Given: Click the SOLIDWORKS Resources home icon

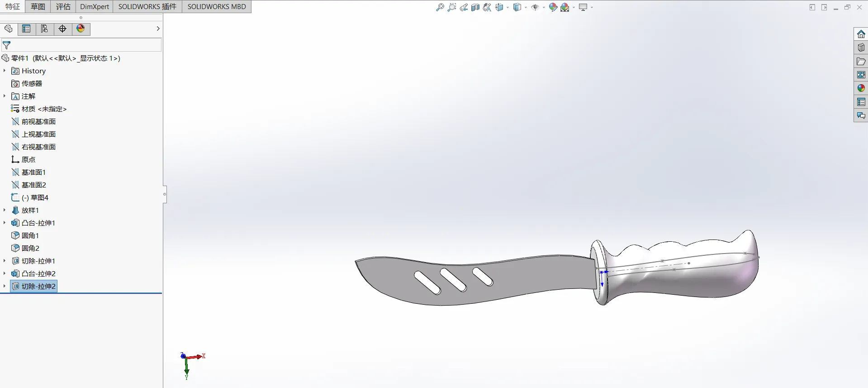Looking at the screenshot, I should pos(861,34).
